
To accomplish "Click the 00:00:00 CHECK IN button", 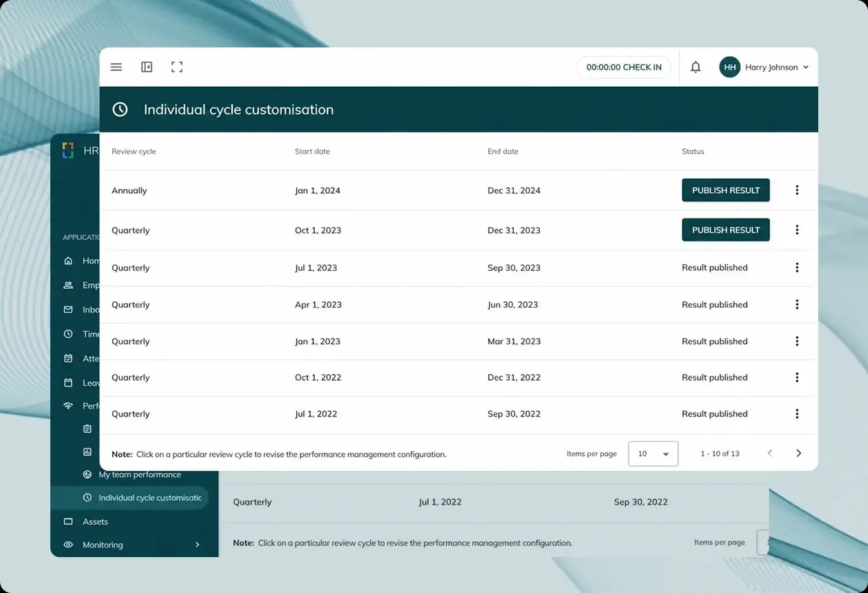I will point(624,67).
